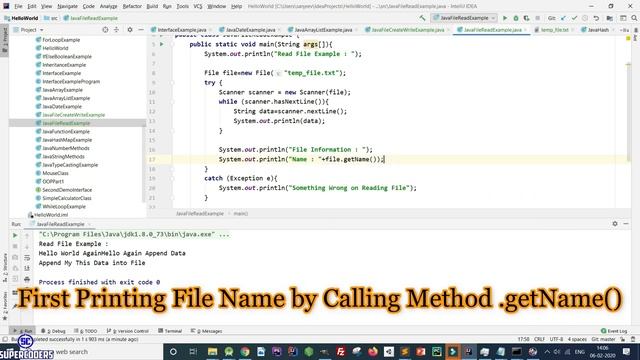Toggle soft-wrap in the Run console

(27, 258)
